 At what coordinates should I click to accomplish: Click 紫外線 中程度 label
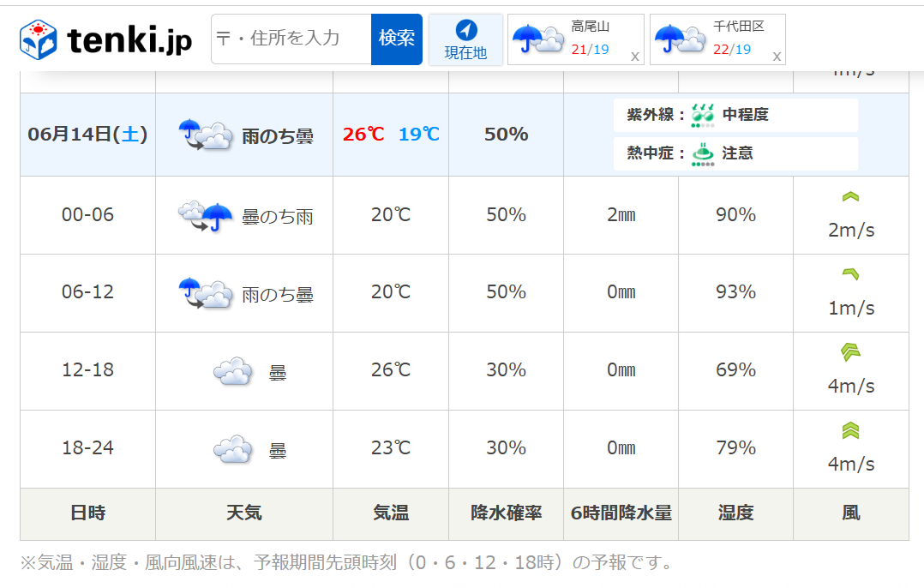point(735,115)
